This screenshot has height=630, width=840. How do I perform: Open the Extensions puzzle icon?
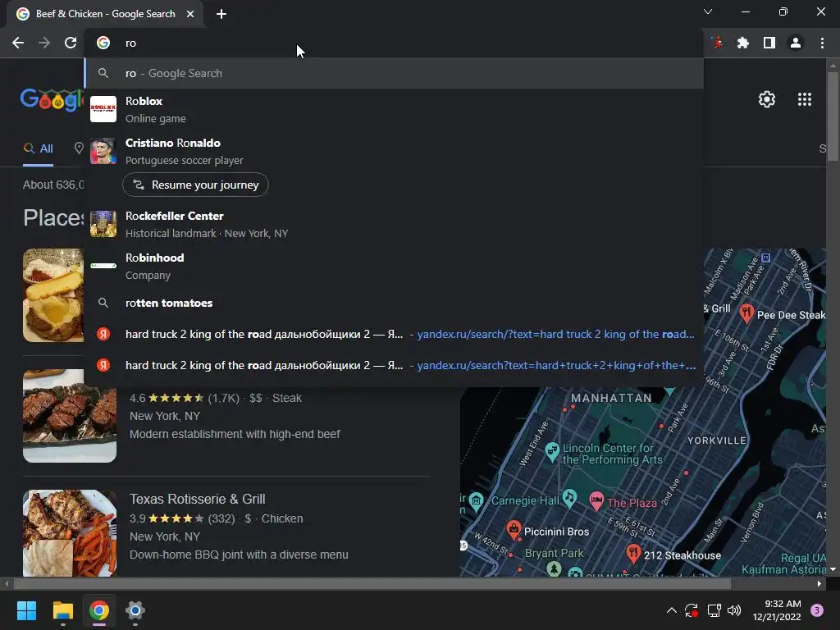pyautogui.click(x=743, y=43)
